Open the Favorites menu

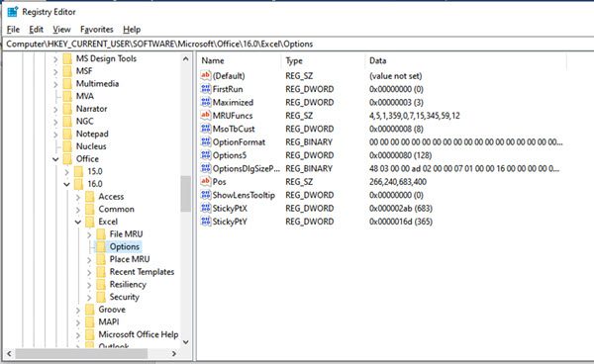pos(97,30)
